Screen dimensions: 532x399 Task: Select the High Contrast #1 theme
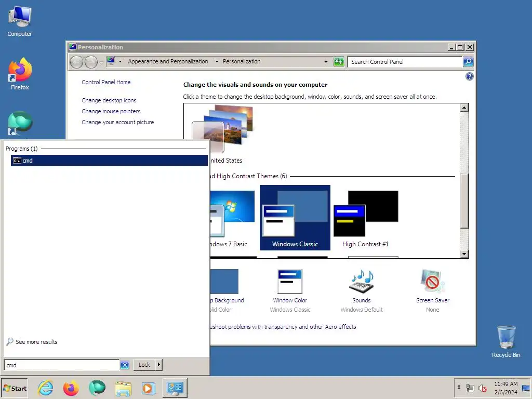coord(366,218)
